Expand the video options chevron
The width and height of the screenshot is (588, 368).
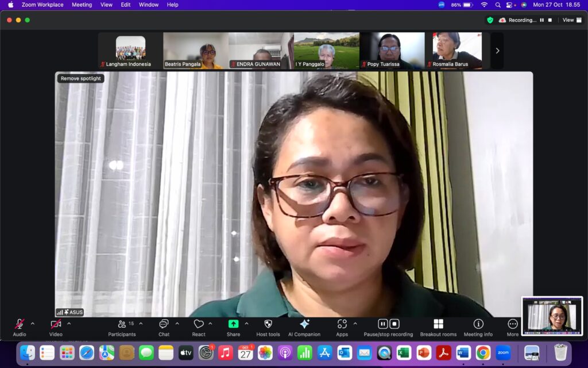69,324
